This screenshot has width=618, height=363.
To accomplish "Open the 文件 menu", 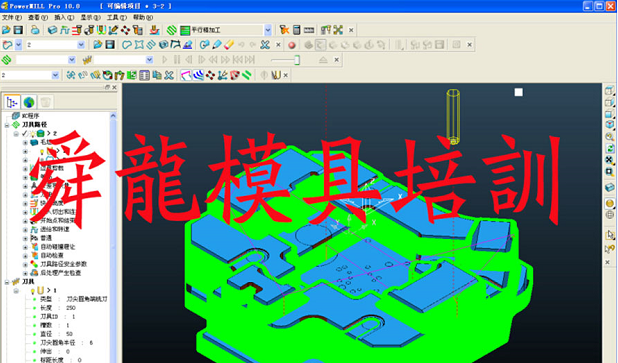I will point(11,17).
